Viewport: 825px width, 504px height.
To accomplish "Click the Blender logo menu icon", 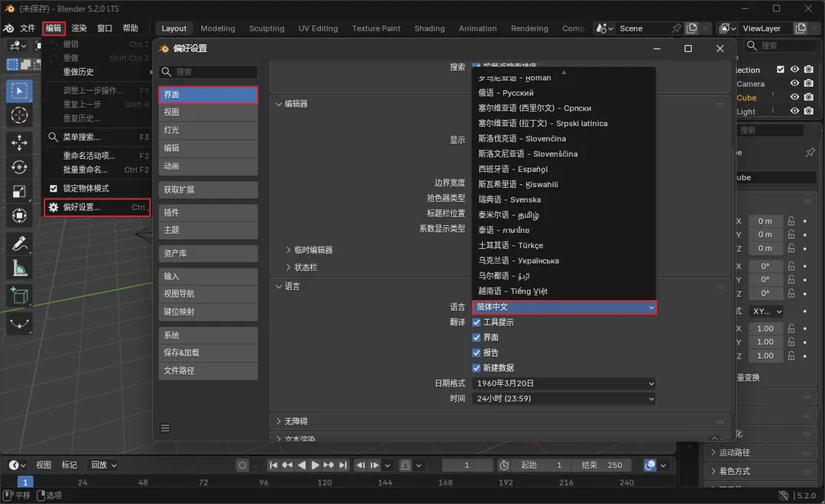I will [8, 28].
